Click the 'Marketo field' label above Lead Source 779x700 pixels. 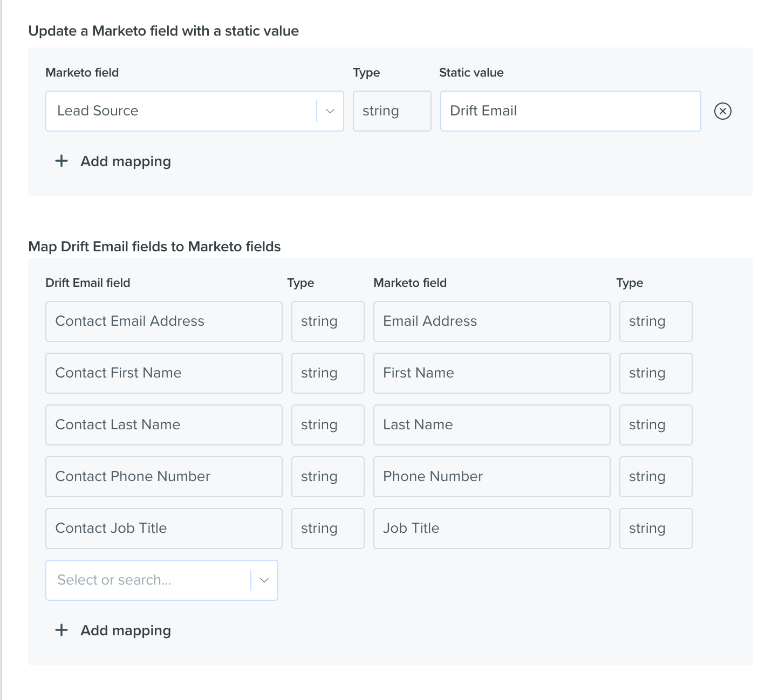point(82,73)
